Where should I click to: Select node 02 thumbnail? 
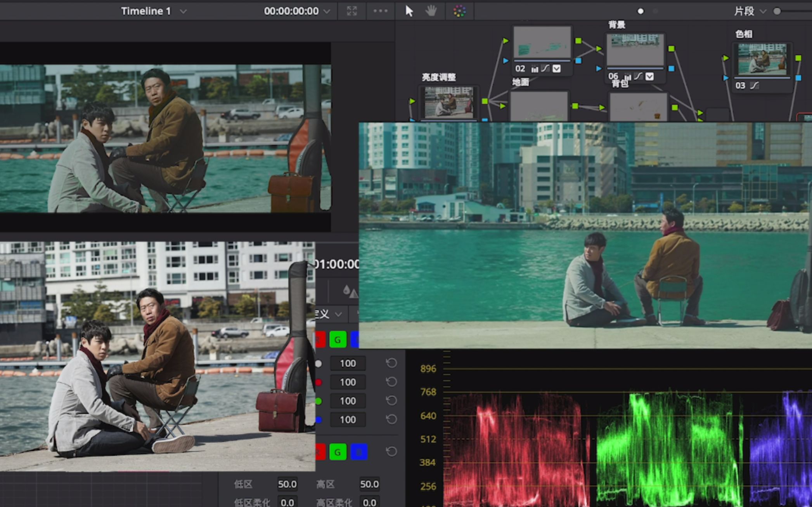542,42
